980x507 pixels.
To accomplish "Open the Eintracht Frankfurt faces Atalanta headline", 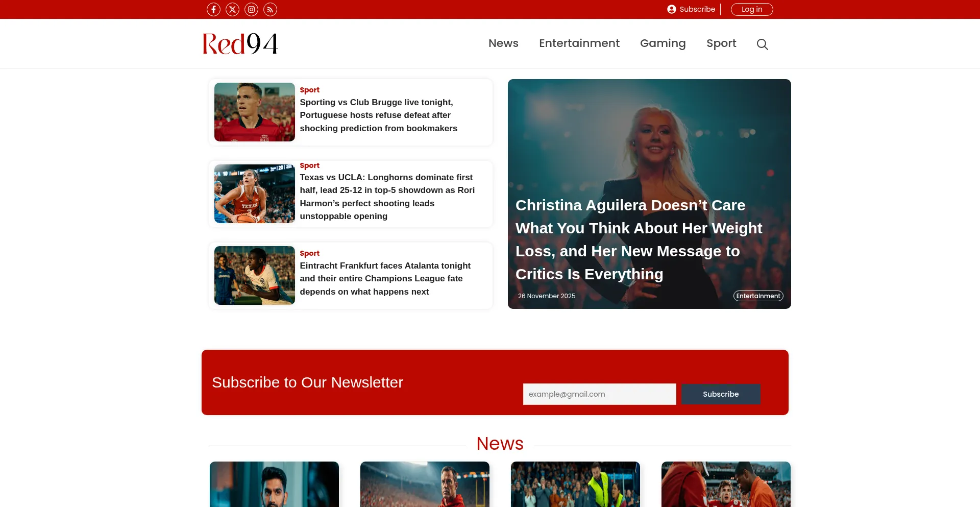I will (385, 279).
